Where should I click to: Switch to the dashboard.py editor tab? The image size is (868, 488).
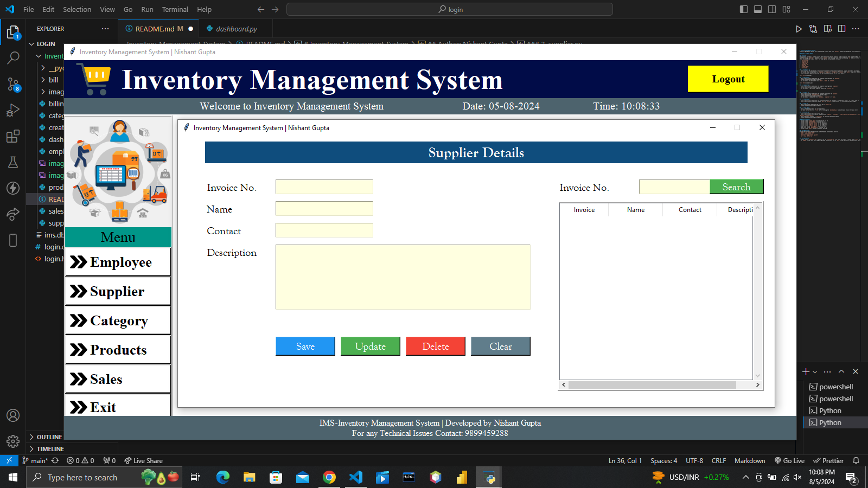click(x=236, y=29)
